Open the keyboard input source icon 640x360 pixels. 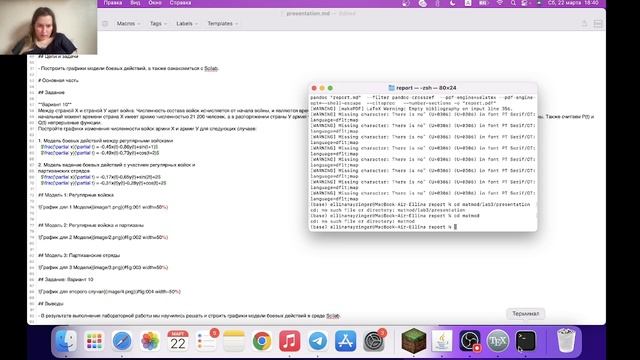click(x=468, y=3)
